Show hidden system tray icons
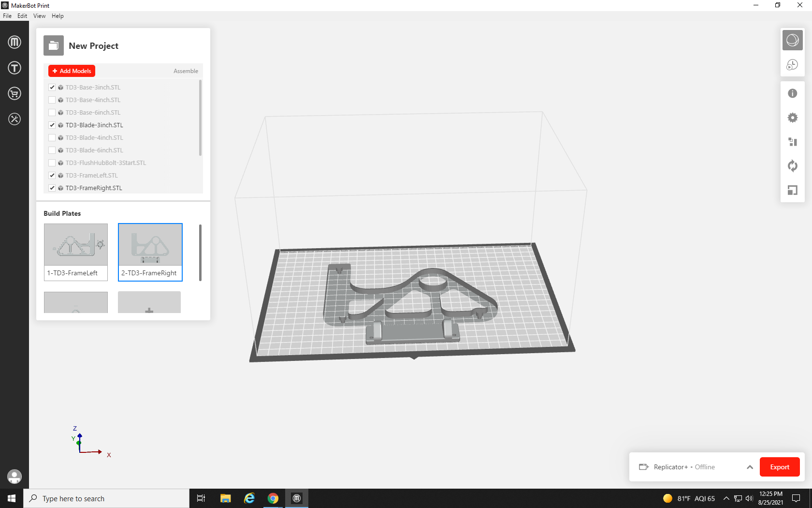Image resolution: width=812 pixels, height=508 pixels. [726, 498]
